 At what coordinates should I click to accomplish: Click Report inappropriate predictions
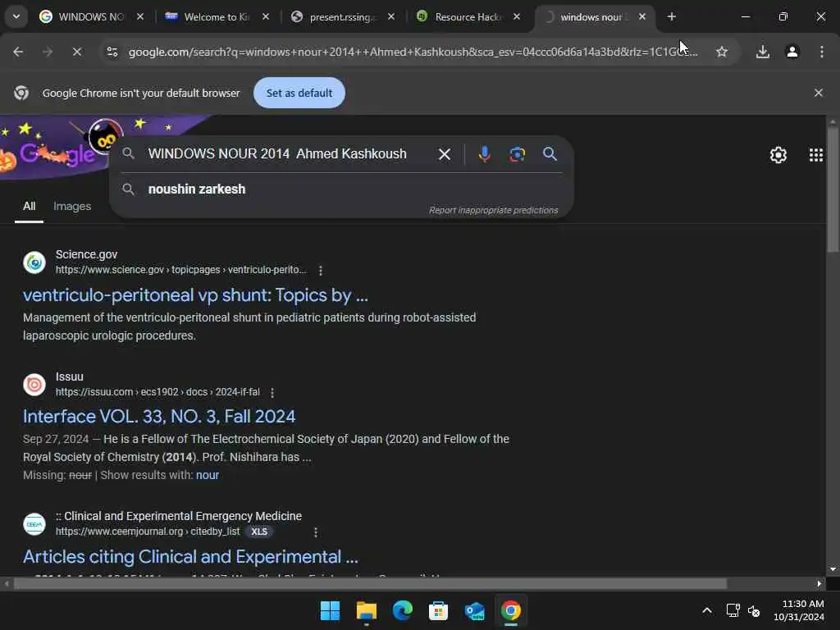coord(493,210)
